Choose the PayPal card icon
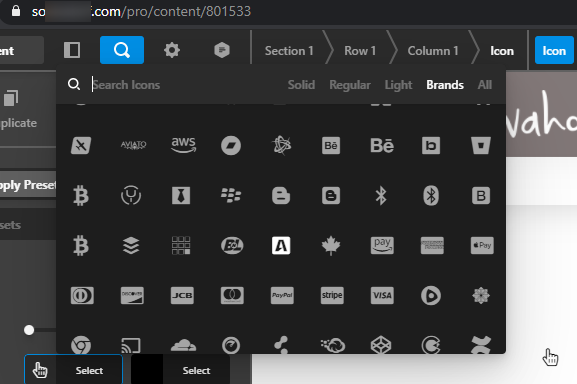The image size is (577, 384). (x=282, y=295)
